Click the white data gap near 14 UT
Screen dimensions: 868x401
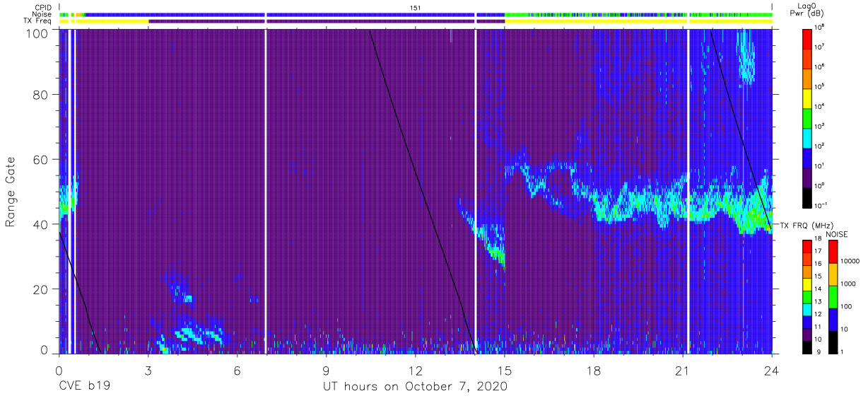point(475,191)
